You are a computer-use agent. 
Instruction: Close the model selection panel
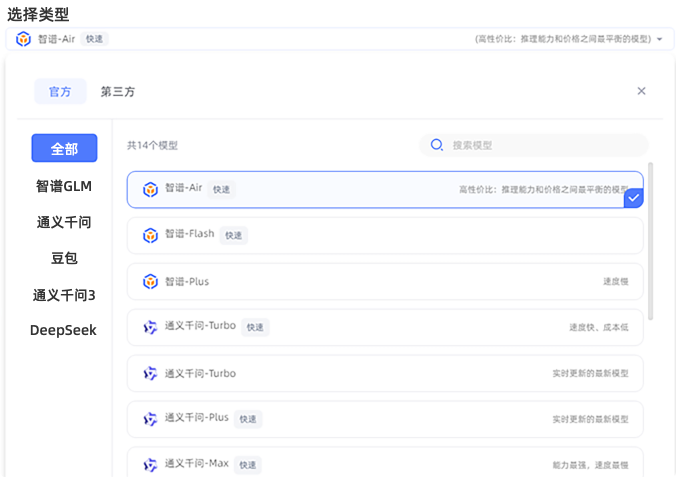(x=641, y=91)
